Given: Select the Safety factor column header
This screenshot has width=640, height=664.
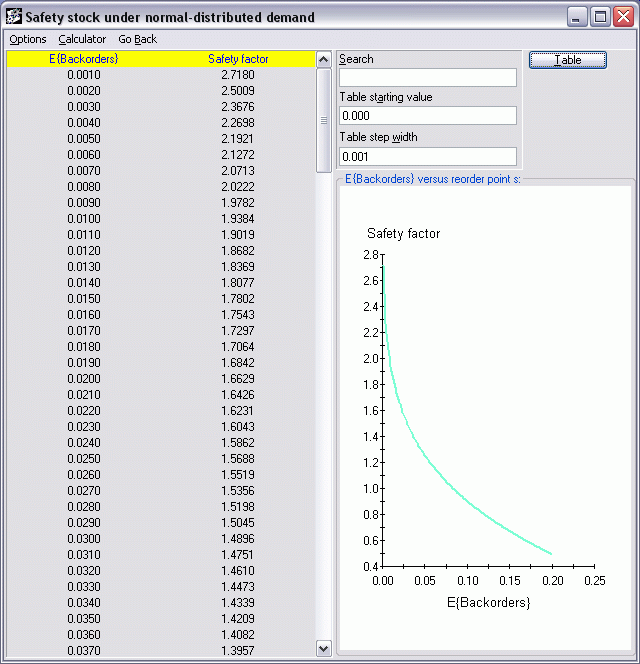Looking at the screenshot, I should [238, 60].
